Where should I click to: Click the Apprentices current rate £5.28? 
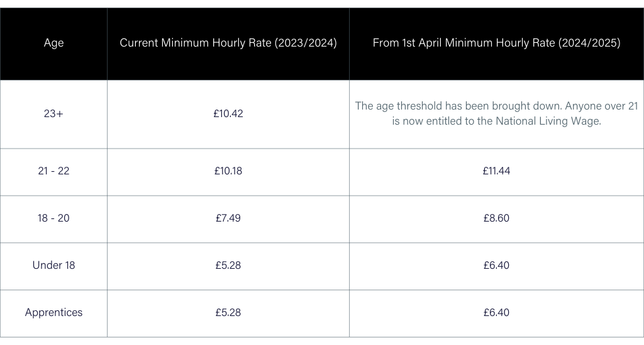pos(228,312)
